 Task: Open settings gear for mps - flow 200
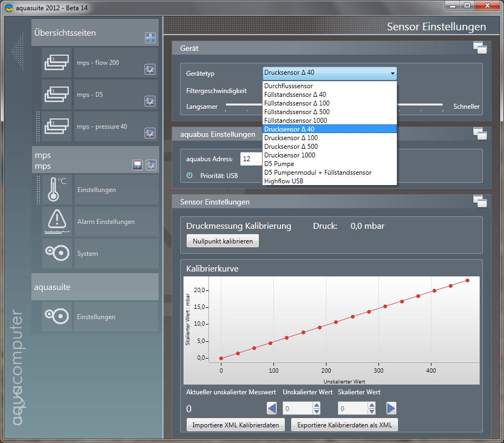150,69
